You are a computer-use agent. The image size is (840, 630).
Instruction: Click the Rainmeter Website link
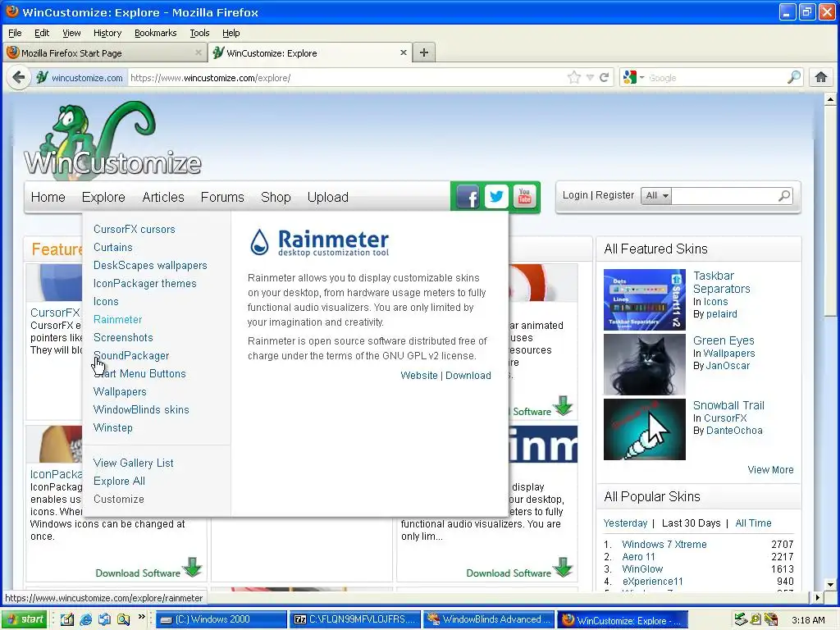[419, 376]
